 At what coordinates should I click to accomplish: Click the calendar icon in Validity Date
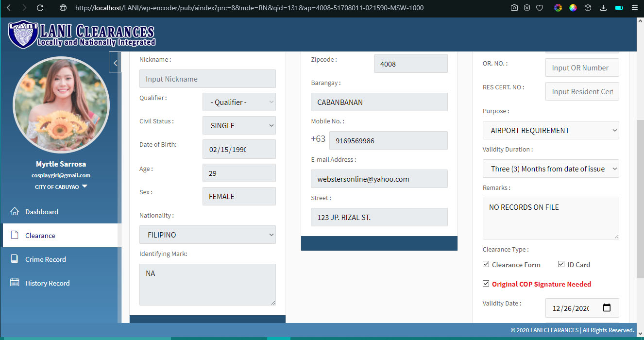click(607, 308)
